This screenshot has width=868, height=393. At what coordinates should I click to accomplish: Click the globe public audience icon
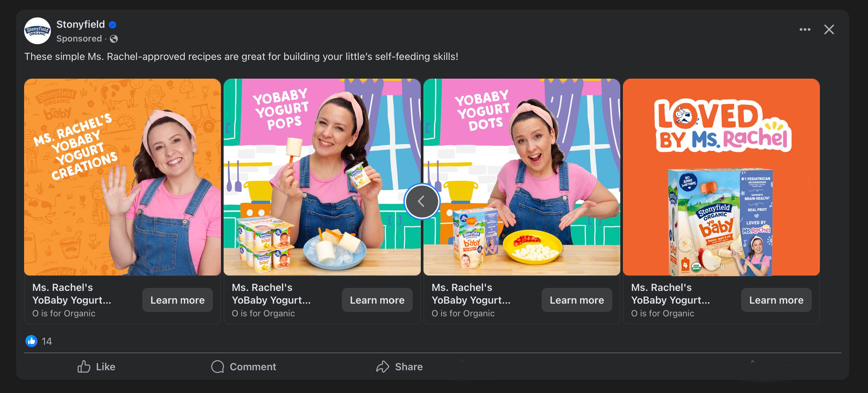tap(114, 39)
